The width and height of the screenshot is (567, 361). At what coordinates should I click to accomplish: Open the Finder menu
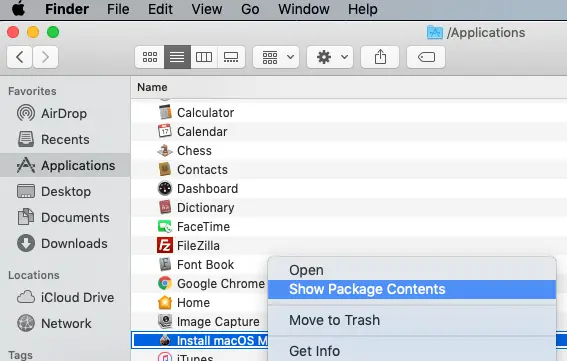coord(67,9)
